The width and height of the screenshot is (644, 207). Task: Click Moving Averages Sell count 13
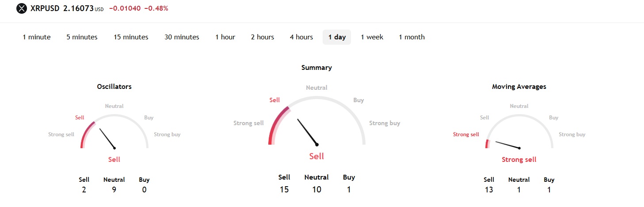(489, 190)
